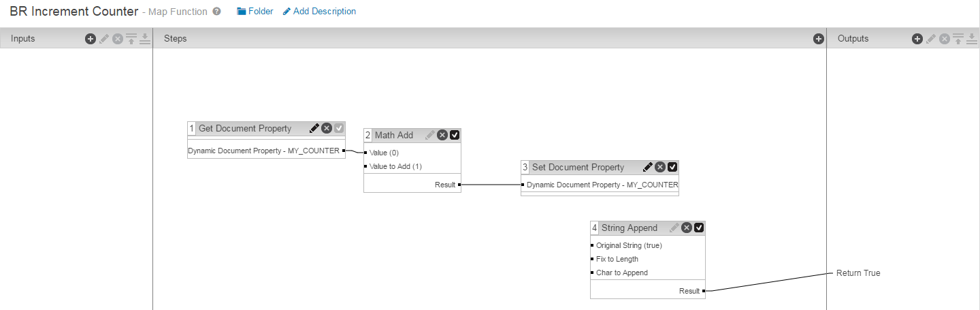Viewport: 980px width, 310px height.
Task: Add a new input in Inputs panel
Action: pos(91,39)
